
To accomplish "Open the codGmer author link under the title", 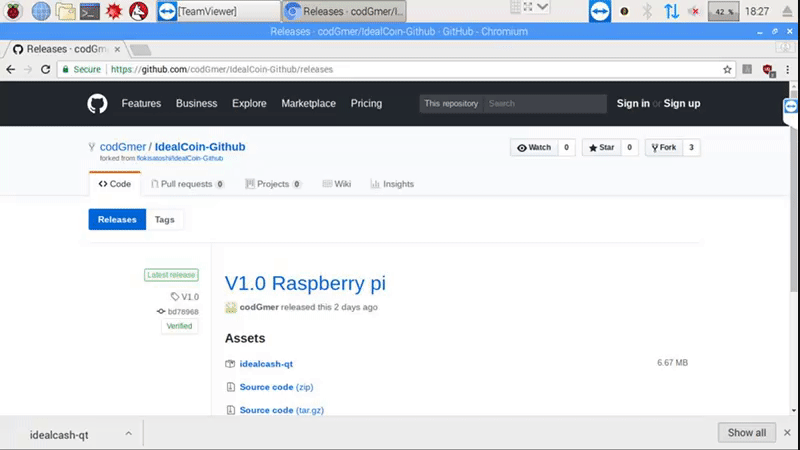I will (x=259, y=307).
